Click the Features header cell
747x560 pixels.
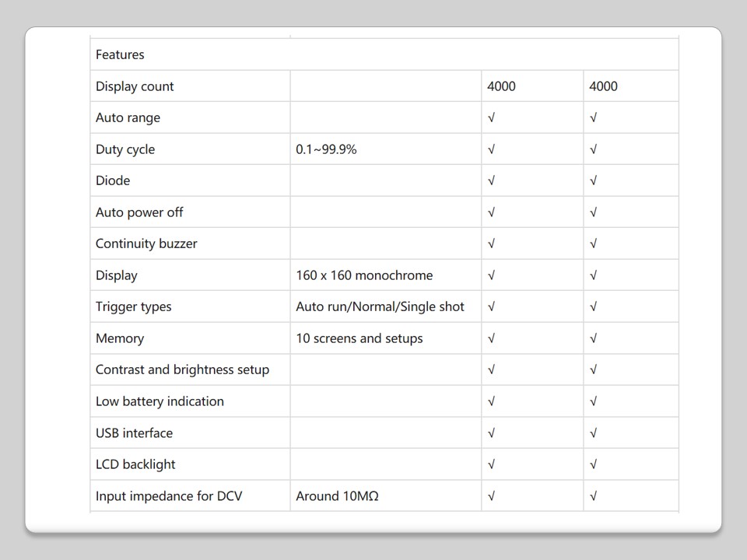[121, 54]
